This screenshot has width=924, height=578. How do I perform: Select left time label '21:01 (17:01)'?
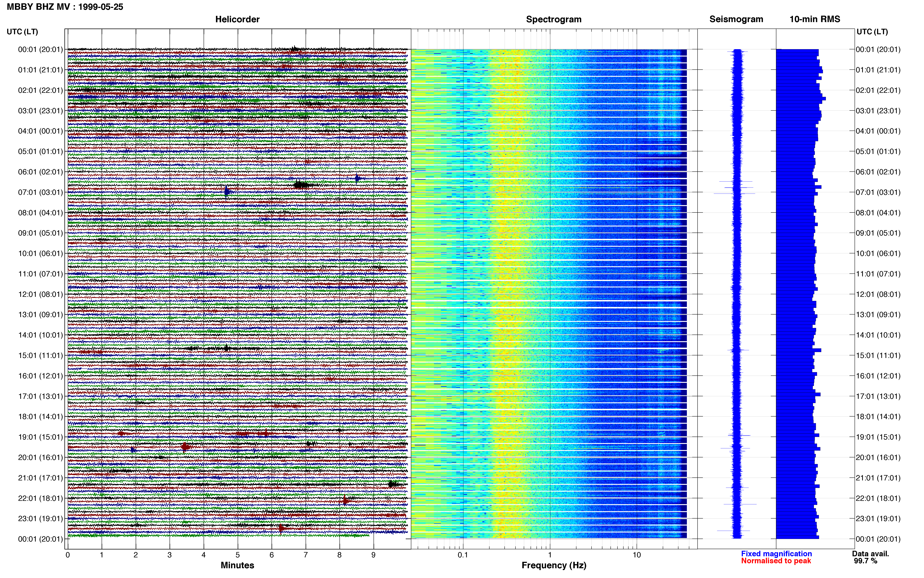[x=41, y=478]
